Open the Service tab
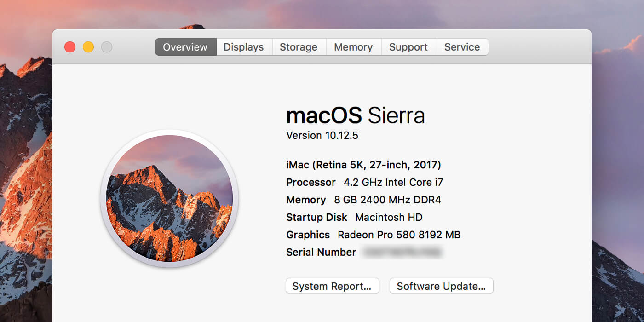 (462, 47)
